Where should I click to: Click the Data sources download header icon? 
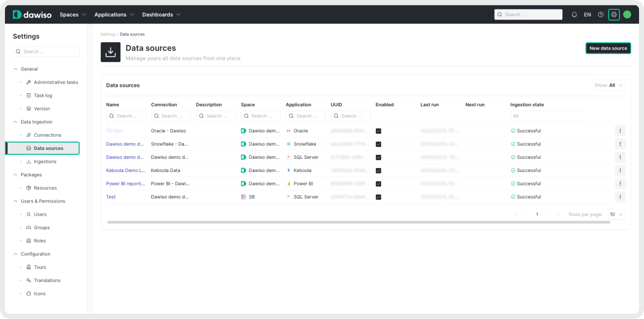coord(111,52)
